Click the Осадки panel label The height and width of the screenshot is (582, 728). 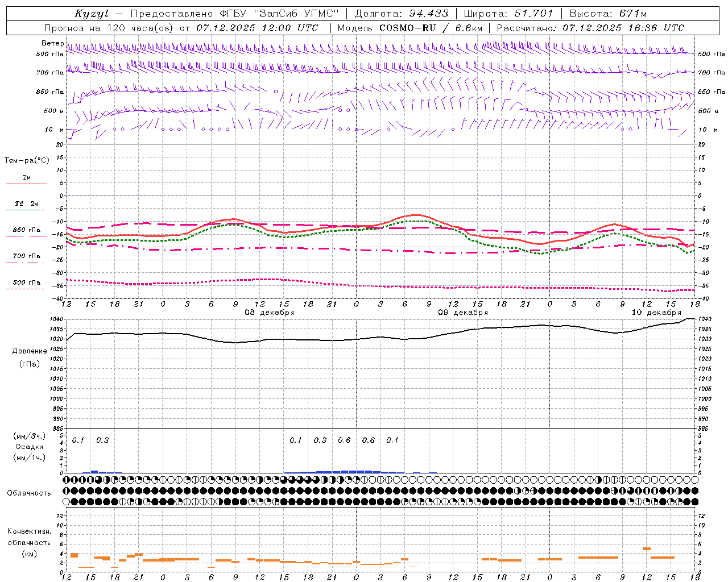[x=30, y=447]
